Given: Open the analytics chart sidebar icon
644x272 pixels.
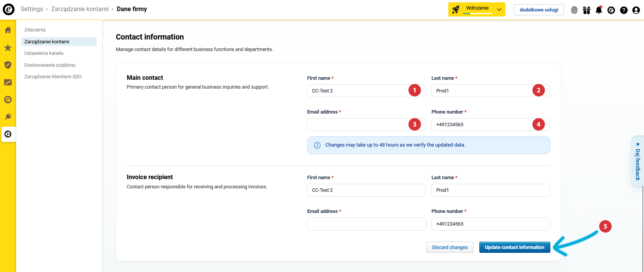Looking at the screenshot, I should point(8,82).
